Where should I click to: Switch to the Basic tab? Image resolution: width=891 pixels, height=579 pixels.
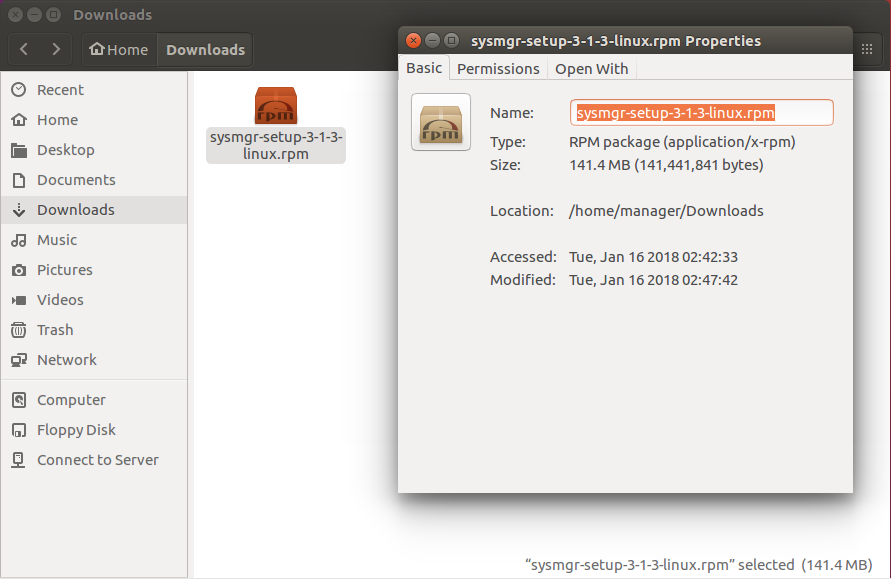(x=424, y=68)
